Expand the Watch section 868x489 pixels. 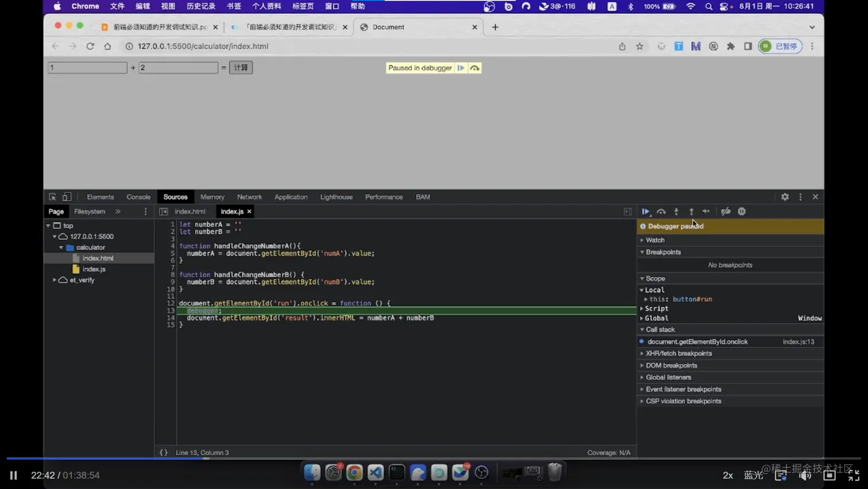pos(642,240)
